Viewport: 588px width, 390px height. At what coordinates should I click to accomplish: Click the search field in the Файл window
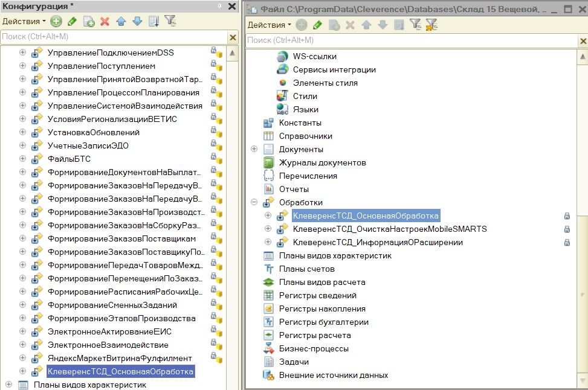[x=412, y=40]
